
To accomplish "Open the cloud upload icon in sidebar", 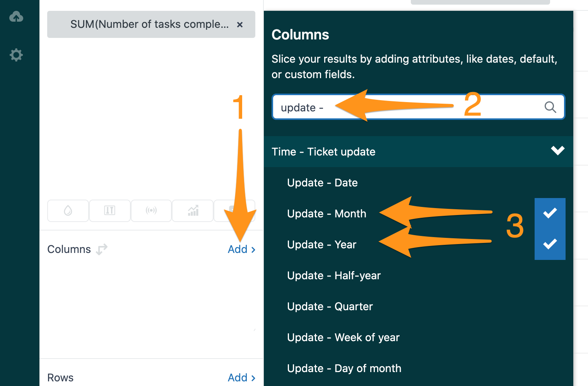I will click(16, 16).
